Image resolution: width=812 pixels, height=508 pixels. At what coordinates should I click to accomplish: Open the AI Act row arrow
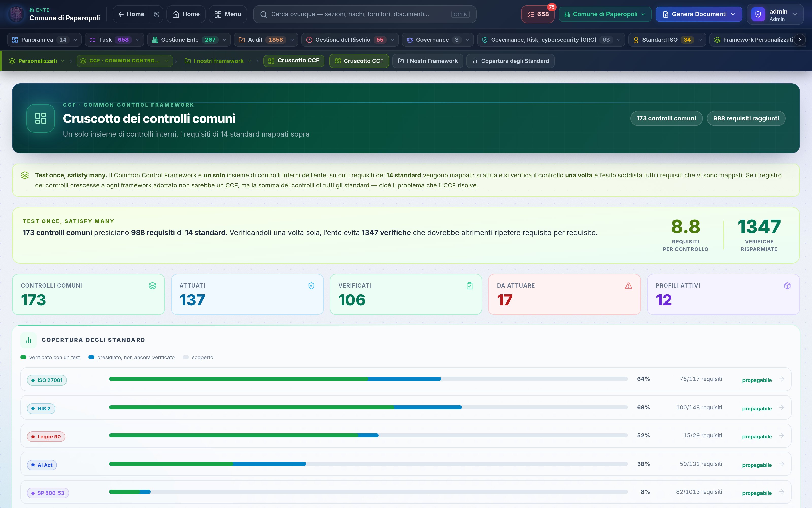782,464
